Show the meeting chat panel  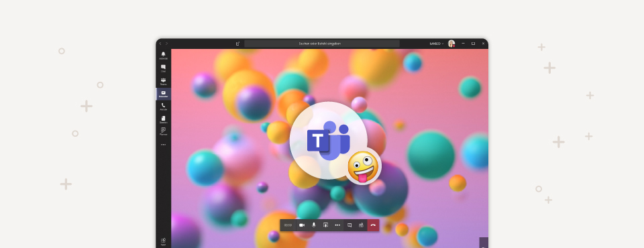pos(350,225)
